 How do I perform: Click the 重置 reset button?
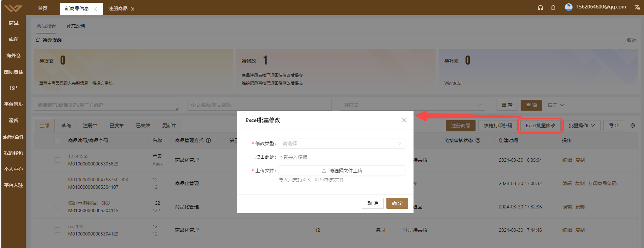(507, 105)
